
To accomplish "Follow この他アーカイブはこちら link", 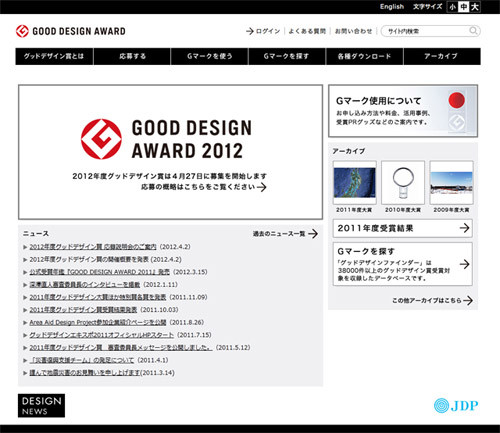I will (432, 300).
